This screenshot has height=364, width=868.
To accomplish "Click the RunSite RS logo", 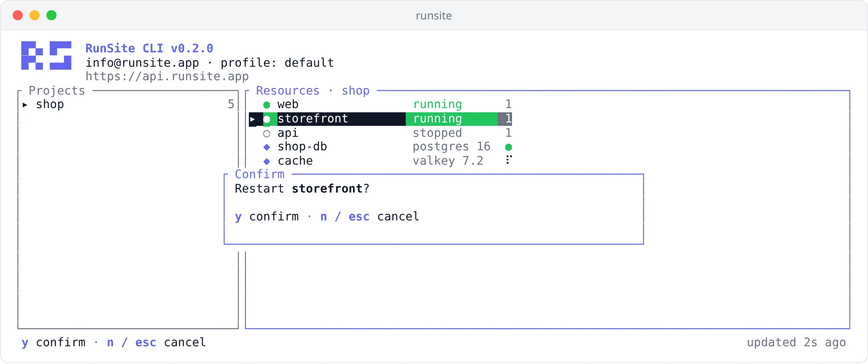I will [46, 55].
